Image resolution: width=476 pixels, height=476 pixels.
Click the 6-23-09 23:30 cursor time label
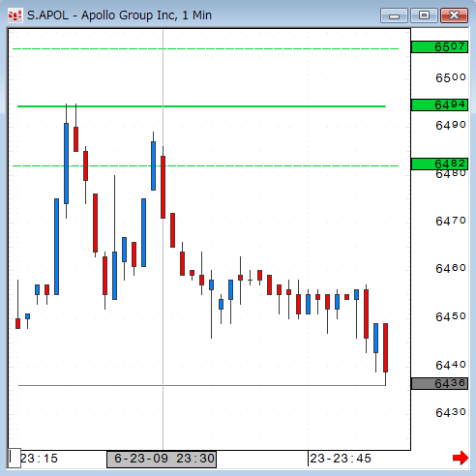pos(162,459)
